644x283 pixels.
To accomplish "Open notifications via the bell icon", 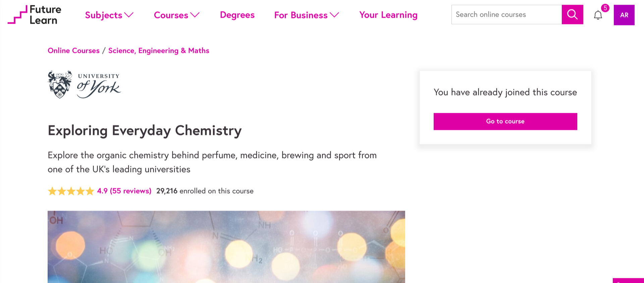I will click(x=598, y=15).
